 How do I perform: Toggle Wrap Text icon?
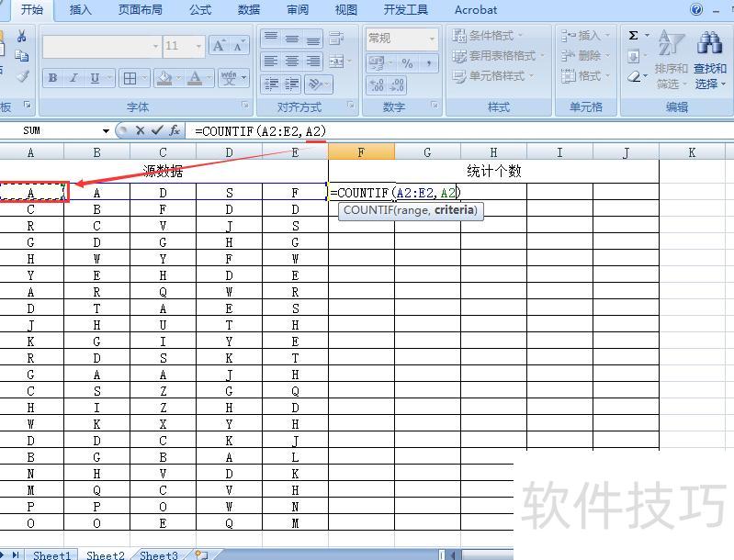point(336,38)
